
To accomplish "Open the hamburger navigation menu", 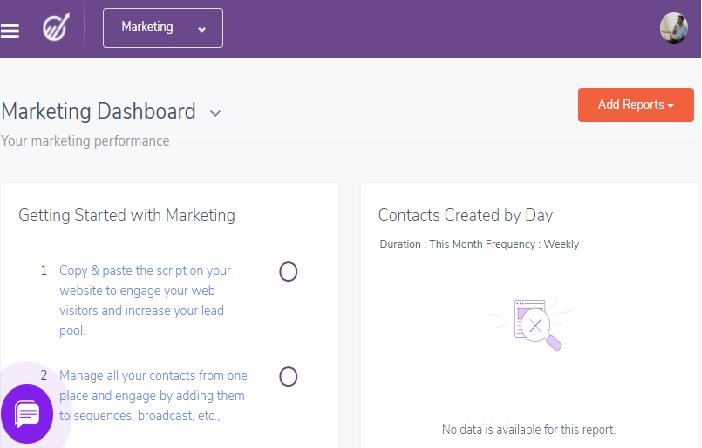I will point(10,30).
